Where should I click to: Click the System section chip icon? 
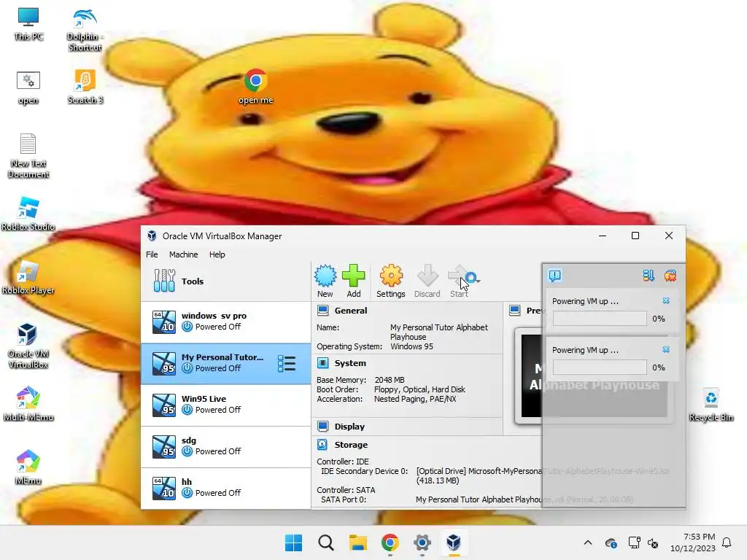(322, 363)
